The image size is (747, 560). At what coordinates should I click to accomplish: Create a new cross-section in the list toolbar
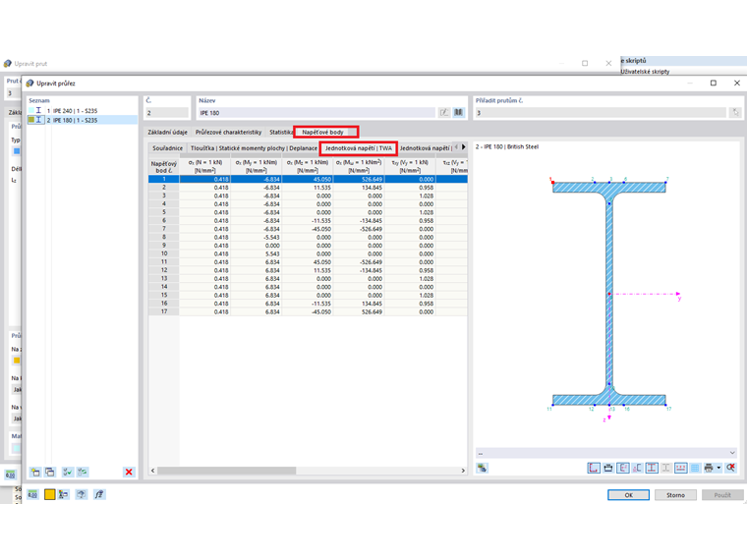pos(35,472)
